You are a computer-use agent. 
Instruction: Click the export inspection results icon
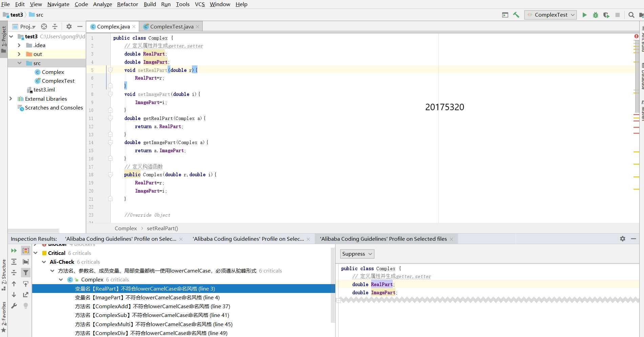pyautogui.click(x=26, y=295)
